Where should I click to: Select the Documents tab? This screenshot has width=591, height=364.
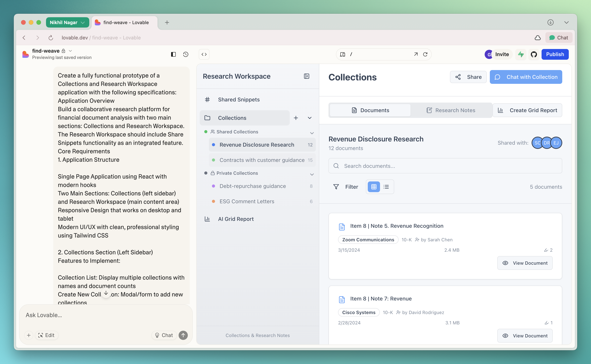click(x=370, y=110)
